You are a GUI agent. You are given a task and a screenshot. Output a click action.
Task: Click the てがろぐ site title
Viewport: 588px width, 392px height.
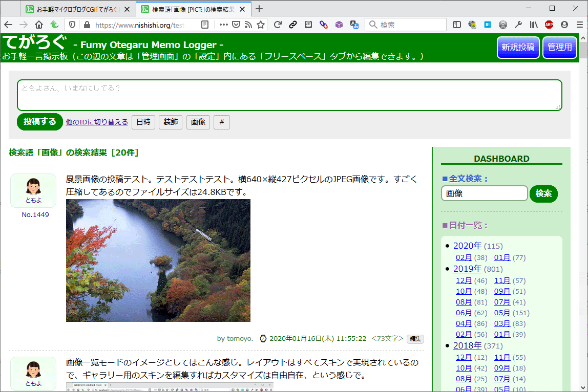[x=35, y=42]
